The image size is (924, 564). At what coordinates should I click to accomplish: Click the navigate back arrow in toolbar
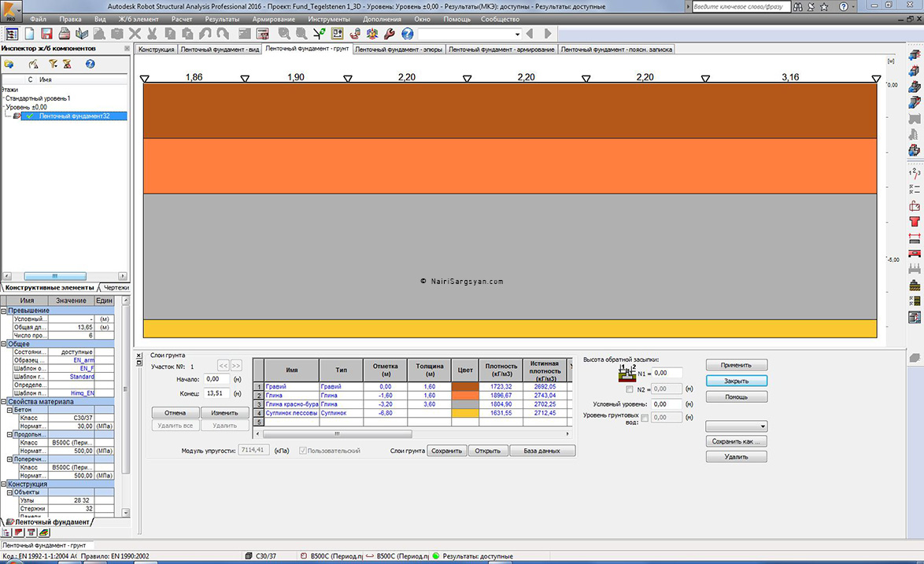tap(530, 34)
